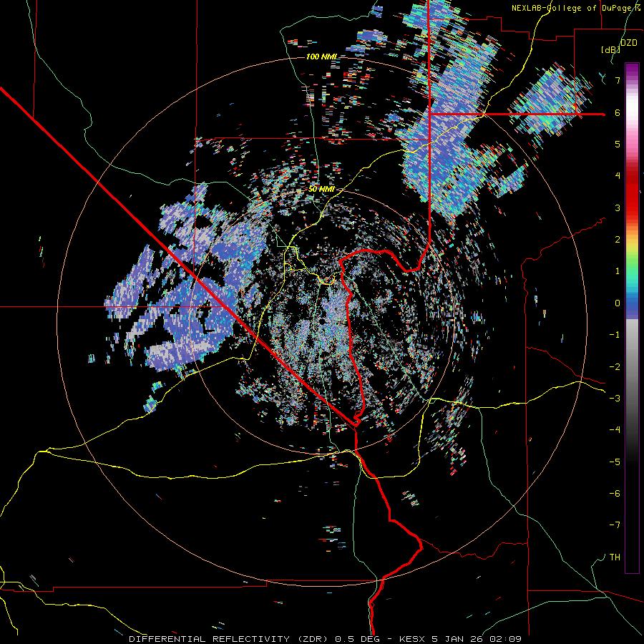Click the "DZD" product code label
Viewport: 644px width, 644px height.
pyautogui.click(x=628, y=43)
